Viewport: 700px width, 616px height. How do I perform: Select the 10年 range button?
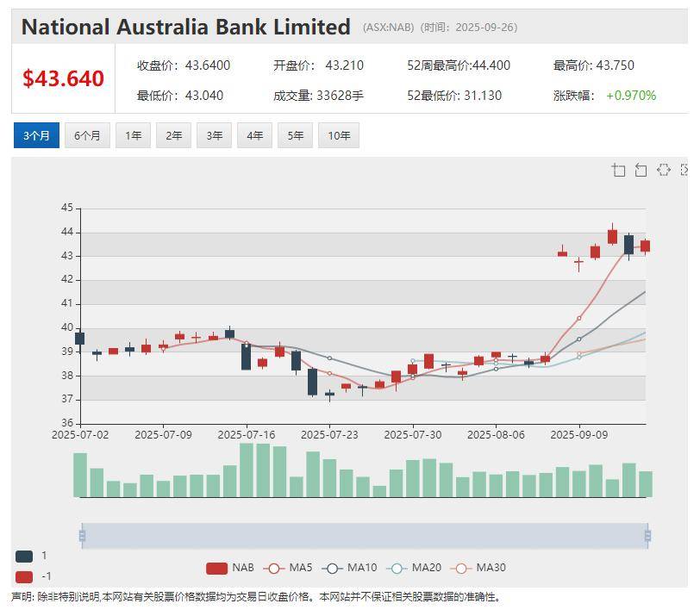[x=339, y=135]
